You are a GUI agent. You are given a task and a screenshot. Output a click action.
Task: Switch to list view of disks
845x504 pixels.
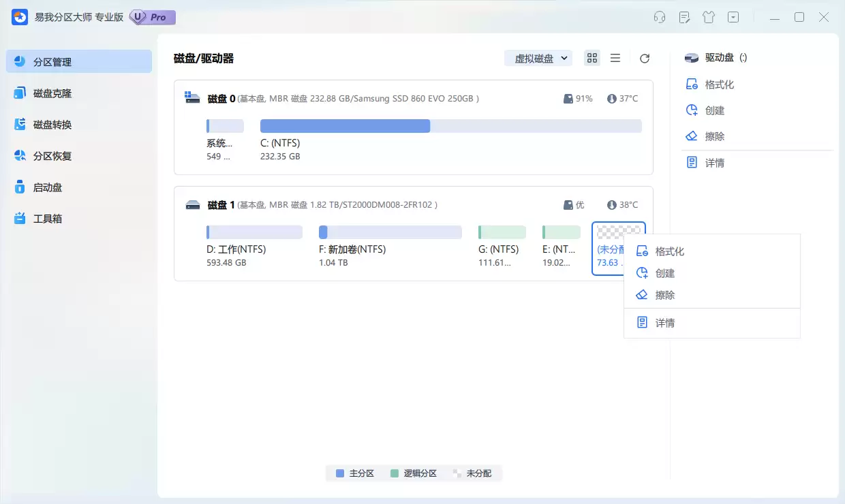click(615, 58)
